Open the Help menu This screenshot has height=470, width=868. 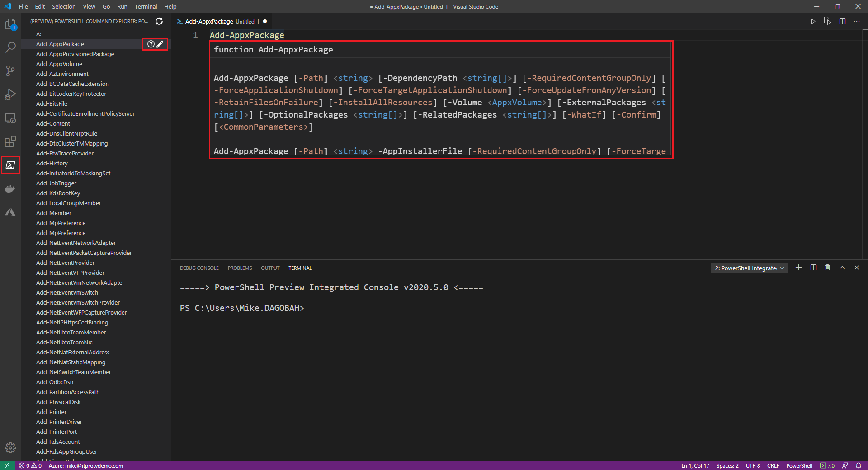[x=170, y=6]
